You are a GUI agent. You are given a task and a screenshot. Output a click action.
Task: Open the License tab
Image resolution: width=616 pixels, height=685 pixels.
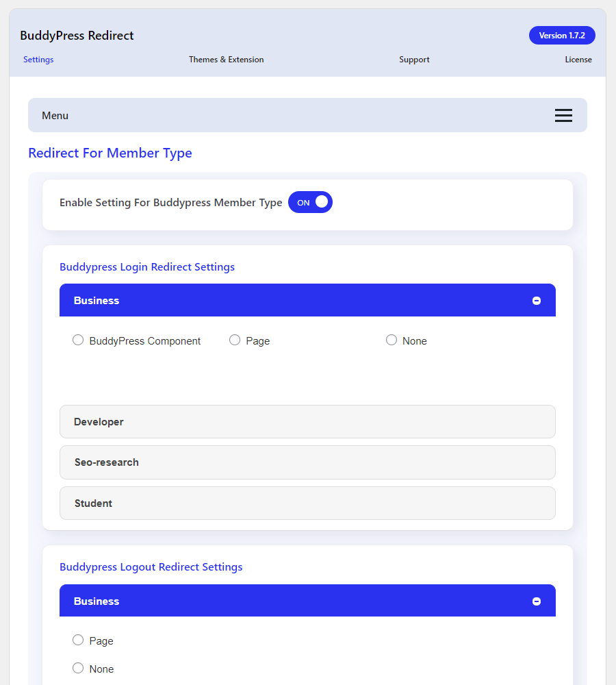tap(578, 60)
